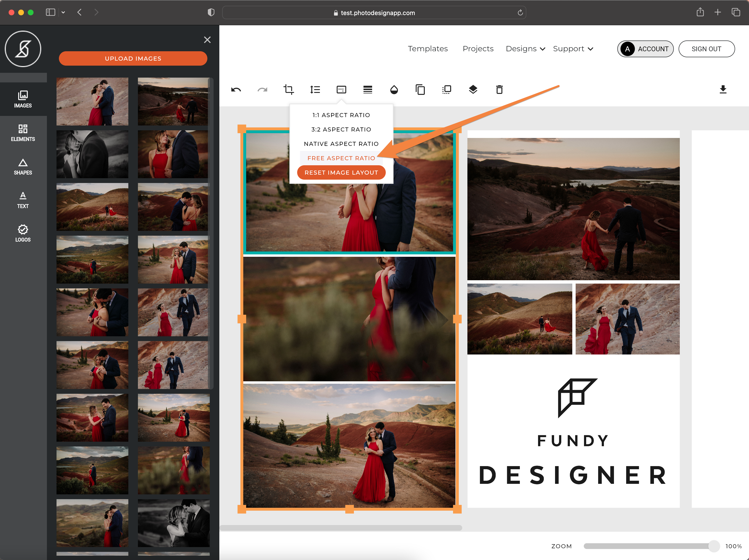Reload the page with refresh icon
This screenshot has height=560, width=749.
click(x=520, y=13)
